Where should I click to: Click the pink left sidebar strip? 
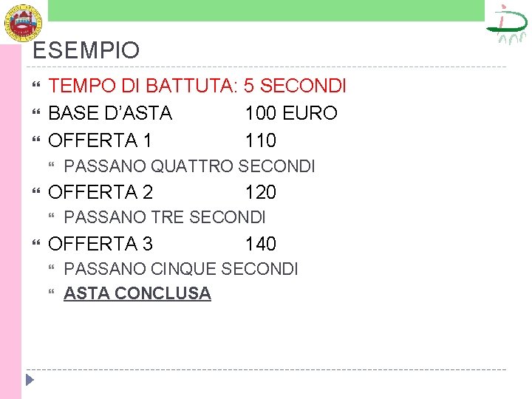10,222
